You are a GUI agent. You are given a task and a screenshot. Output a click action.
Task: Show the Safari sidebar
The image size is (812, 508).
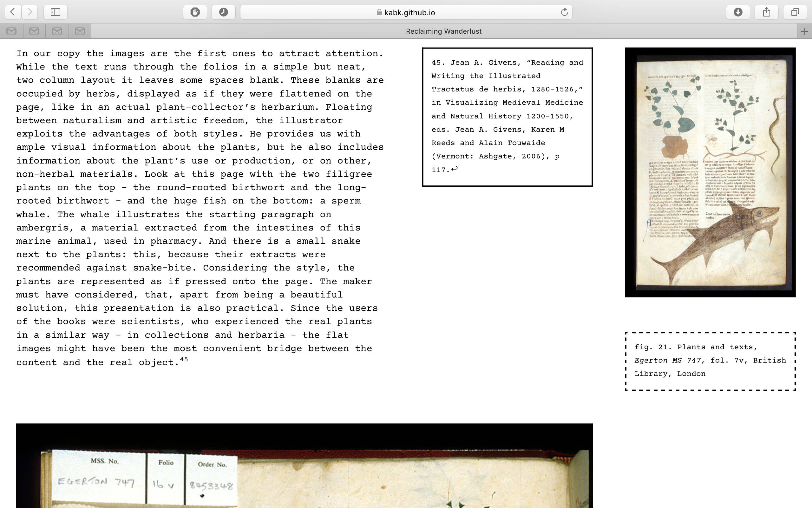(x=56, y=12)
